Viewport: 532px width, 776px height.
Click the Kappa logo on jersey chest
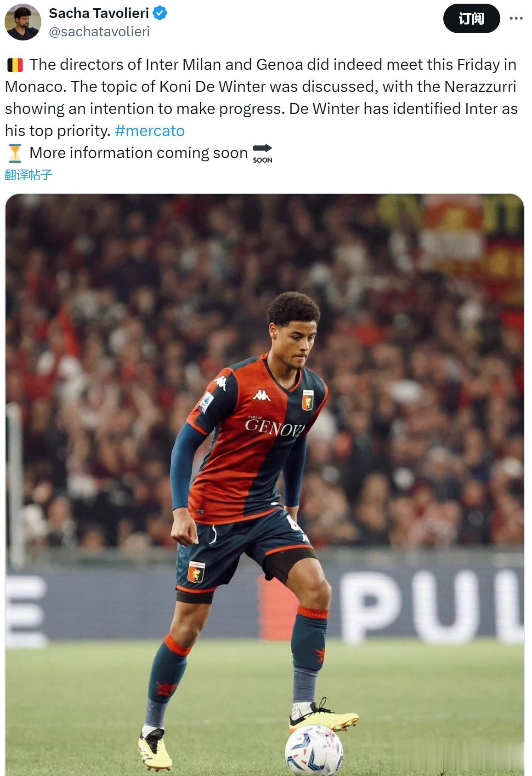tap(261, 395)
